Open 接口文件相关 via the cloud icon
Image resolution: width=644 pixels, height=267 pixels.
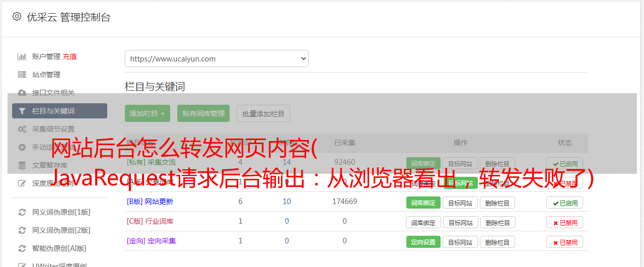[x=22, y=93]
